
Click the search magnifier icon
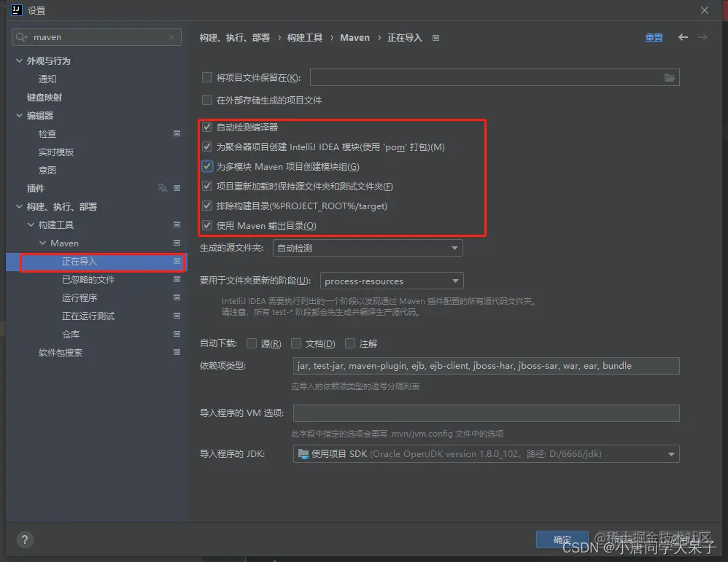coord(21,37)
